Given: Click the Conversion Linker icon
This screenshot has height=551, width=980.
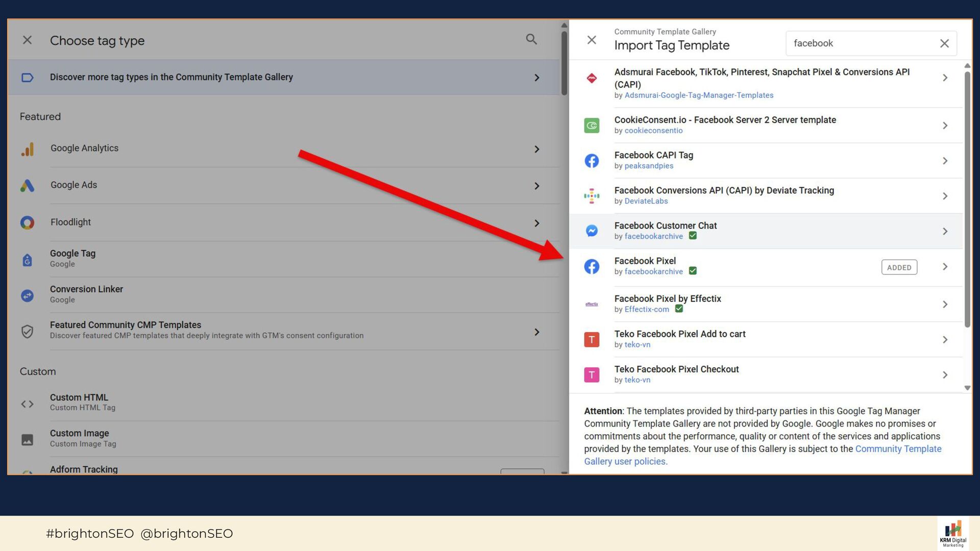Looking at the screenshot, I should tap(28, 295).
